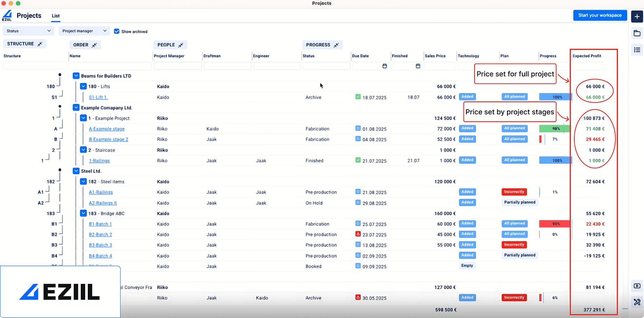Sort by Expected Profit column header
Viewport: 644px width, 318px height.
click(587, 56)
